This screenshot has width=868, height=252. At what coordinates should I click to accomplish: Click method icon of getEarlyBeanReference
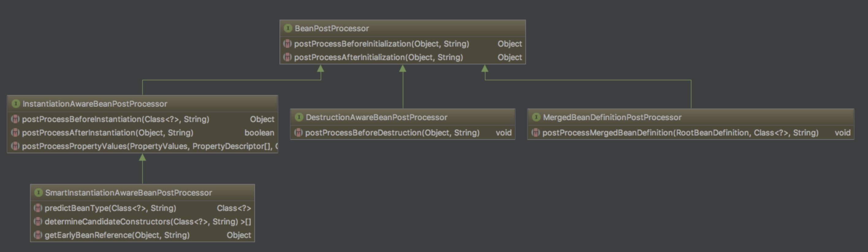pyautogui.click(x=38, y=235)
